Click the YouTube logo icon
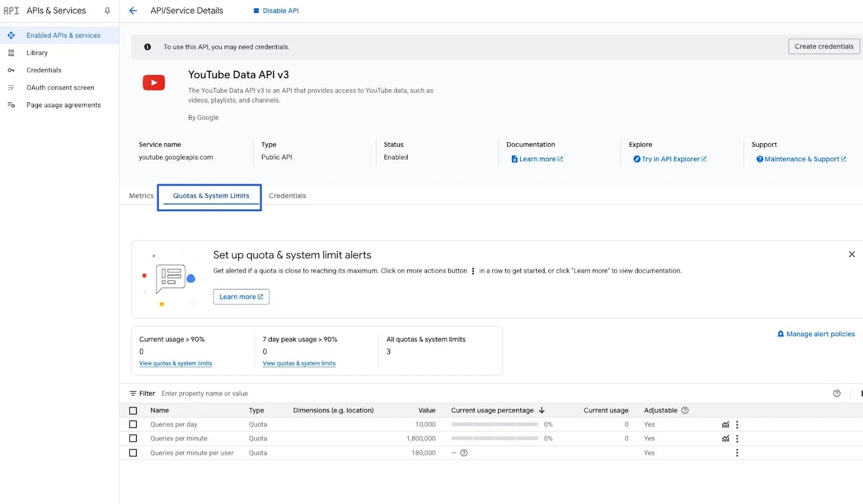 click(x=154, y=82)
